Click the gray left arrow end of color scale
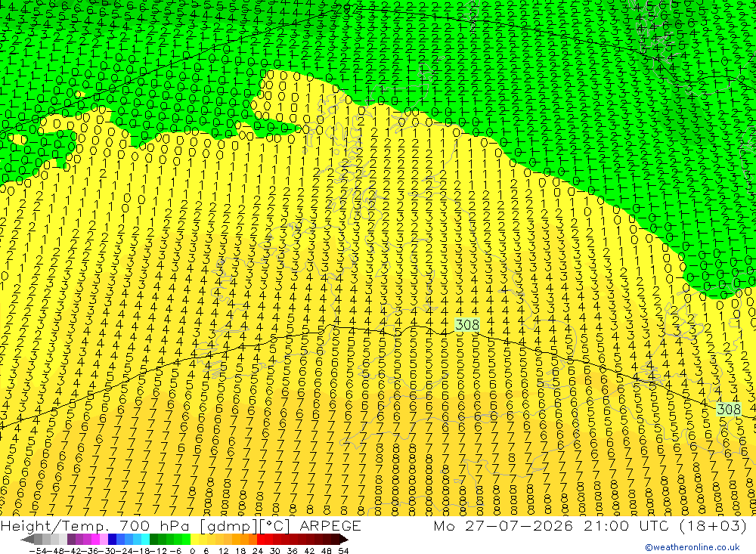This screenshot has height=554, width=756. [27, 540]
